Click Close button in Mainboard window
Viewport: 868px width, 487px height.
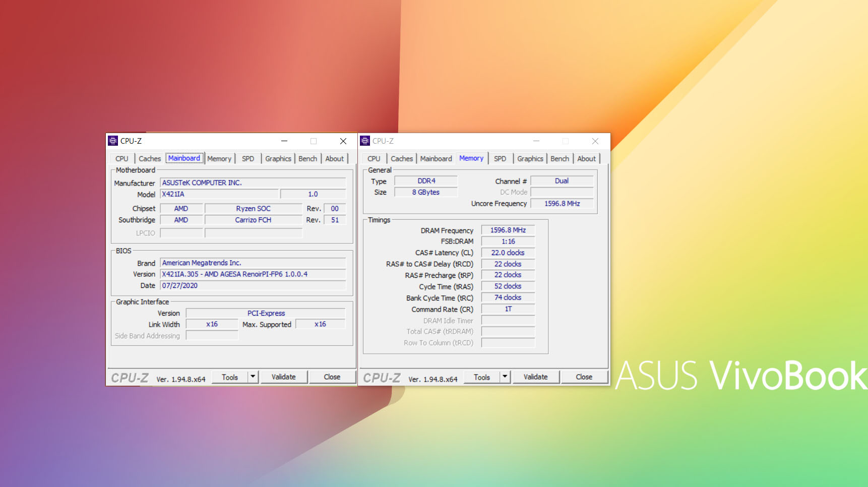[332, 377]
